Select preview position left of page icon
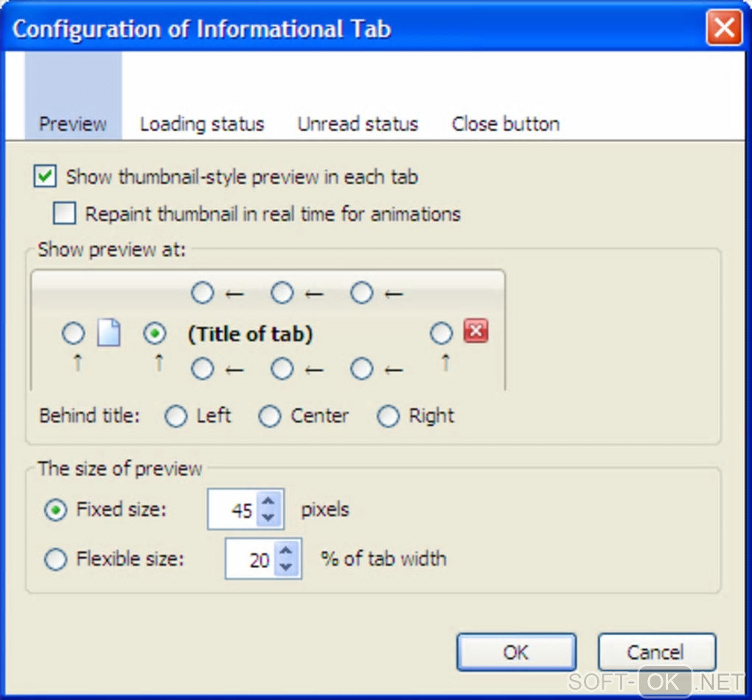Image resolution: width=752 pixels, height=700 pixels. (x=73, y=334)
